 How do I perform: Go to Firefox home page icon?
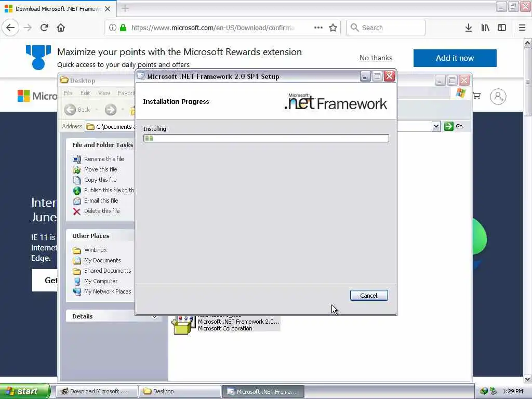(61, 28)
